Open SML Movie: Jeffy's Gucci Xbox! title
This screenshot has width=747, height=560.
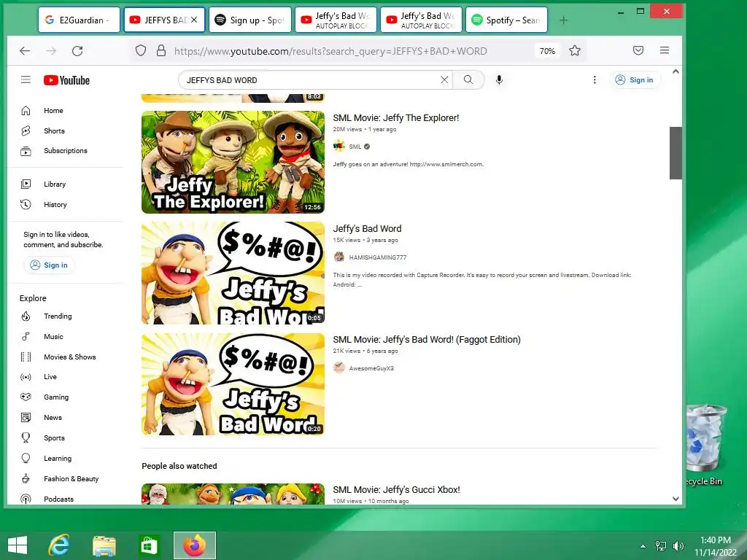(x=396, y=489)
